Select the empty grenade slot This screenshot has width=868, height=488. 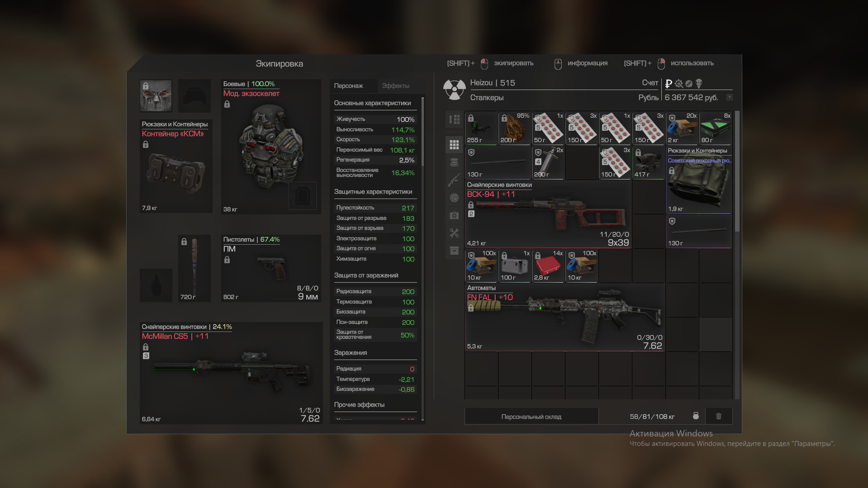point(156,285)
